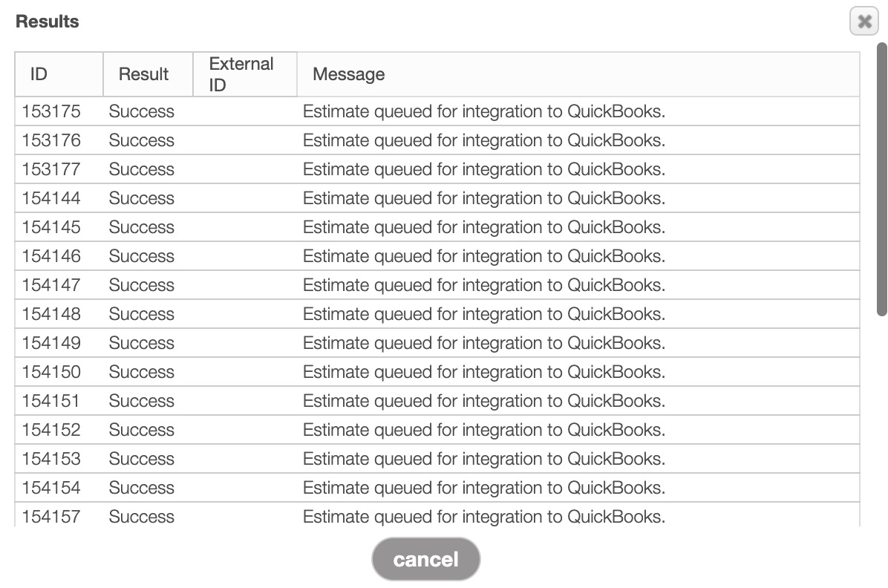Click ID cell 154148
The width and height of the screenshot is (888, 588).
(51, 314)
